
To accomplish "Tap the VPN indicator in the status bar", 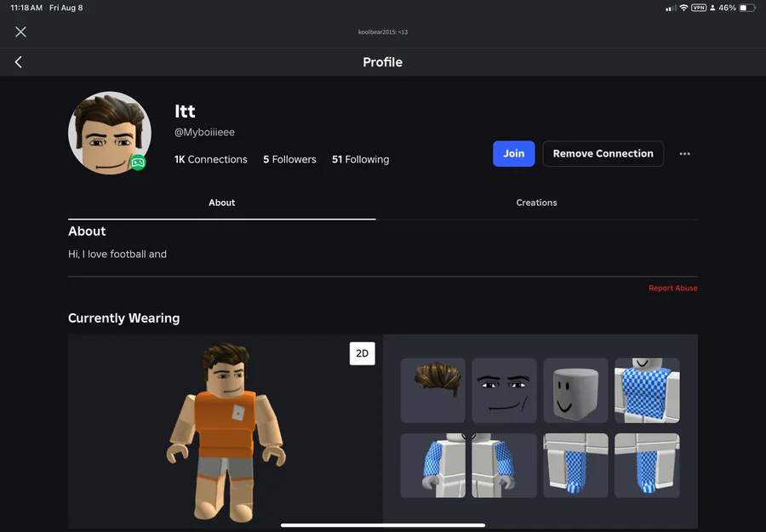I will [699, 8].
